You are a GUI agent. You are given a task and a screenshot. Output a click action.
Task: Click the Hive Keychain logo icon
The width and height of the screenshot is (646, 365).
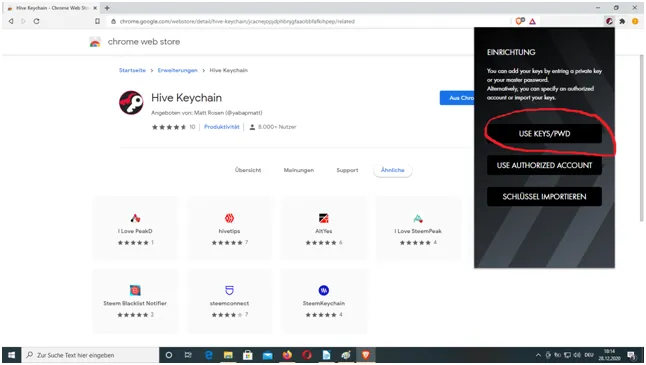point(131,103)
